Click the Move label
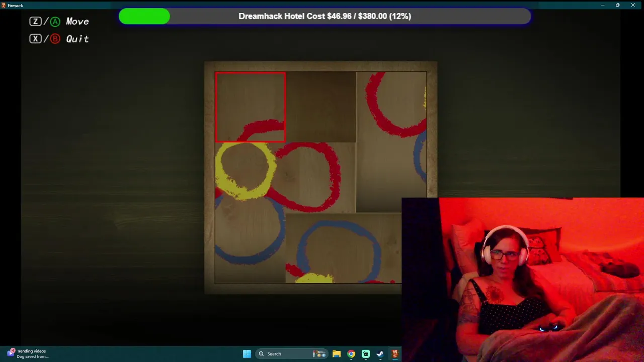The height and width of the screenshot is (362, 644). tap(77, 21)
